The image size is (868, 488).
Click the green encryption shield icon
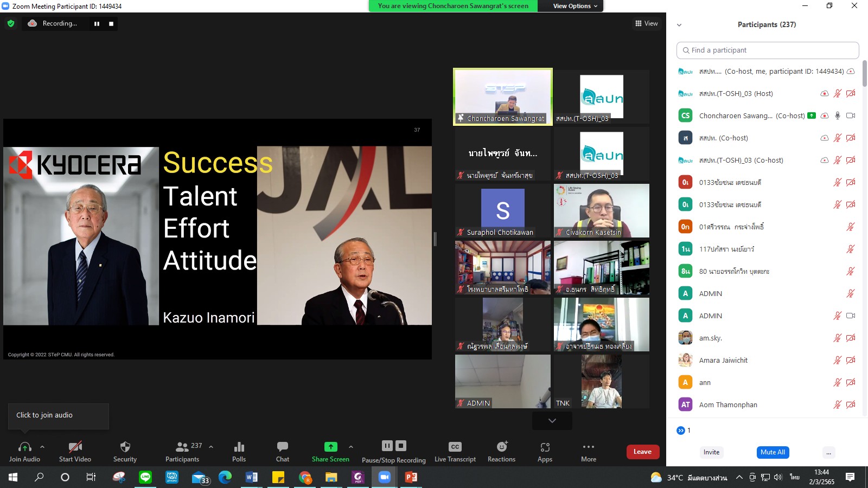(x=11, y=23)
